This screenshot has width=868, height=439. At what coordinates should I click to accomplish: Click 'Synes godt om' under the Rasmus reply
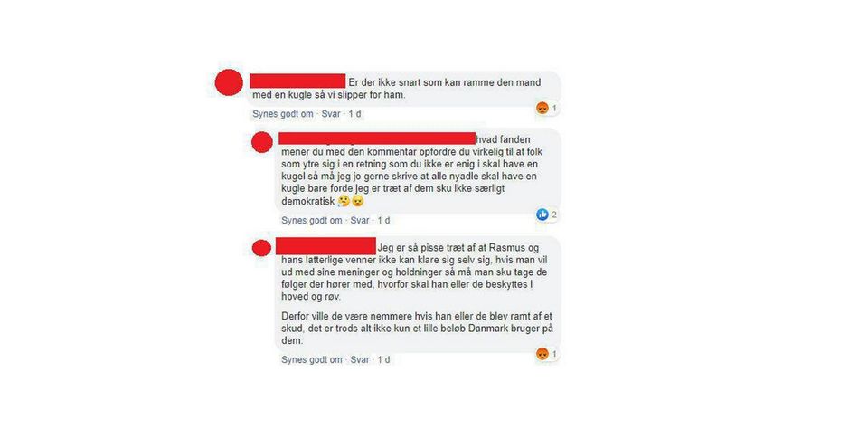point(312,359)
